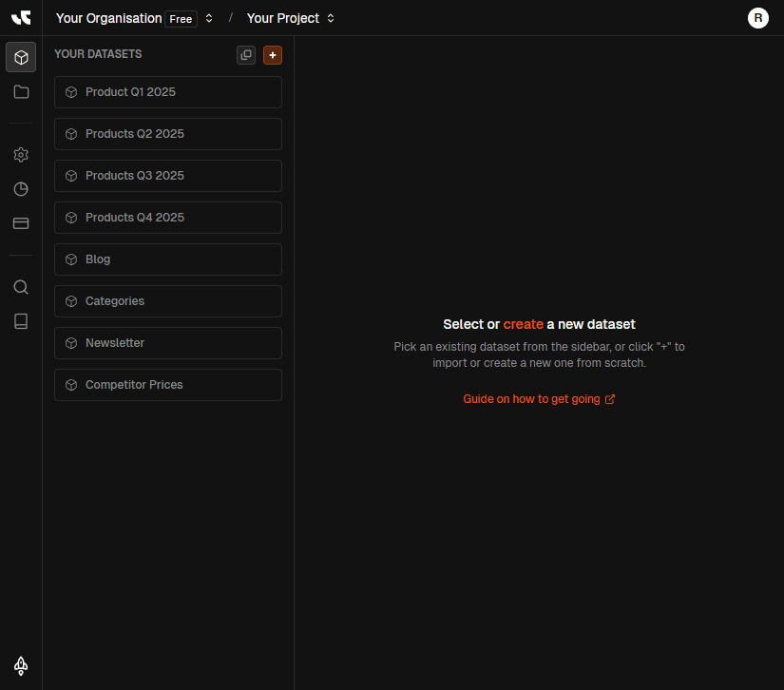
Task: View usage stats via the pie chart icon
Action: point(20,188)
